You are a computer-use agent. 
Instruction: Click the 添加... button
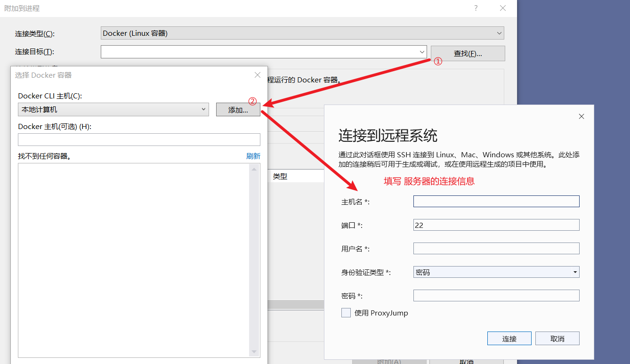pos(238,110)
